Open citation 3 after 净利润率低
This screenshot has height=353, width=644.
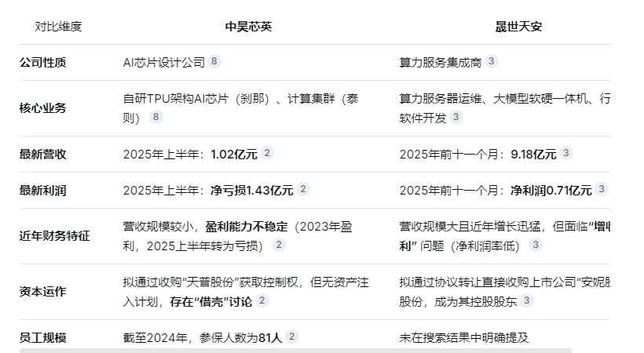coord(536,246)
